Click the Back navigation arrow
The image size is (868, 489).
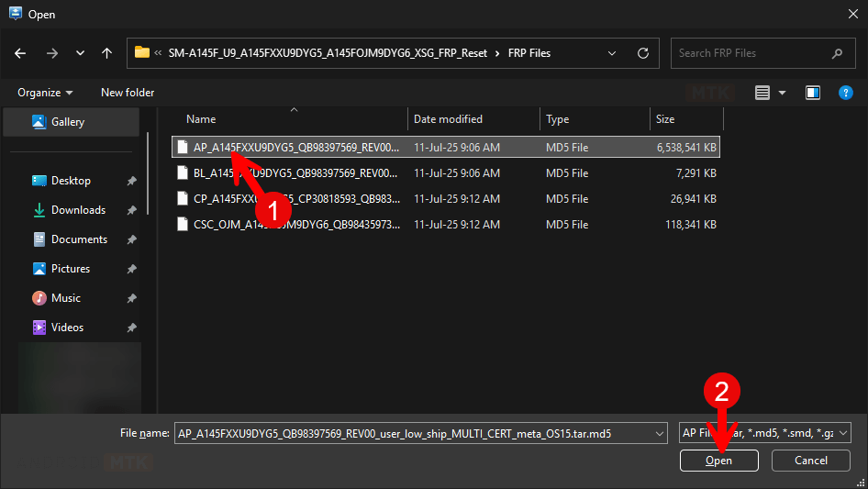21,53
